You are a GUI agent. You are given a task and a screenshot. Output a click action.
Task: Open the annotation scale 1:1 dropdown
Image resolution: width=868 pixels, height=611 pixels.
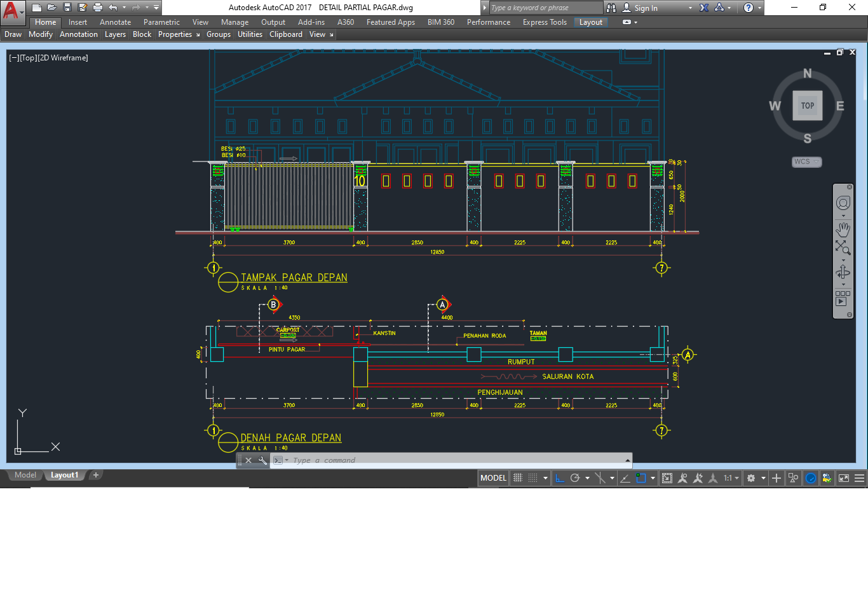tap(733, 477)
